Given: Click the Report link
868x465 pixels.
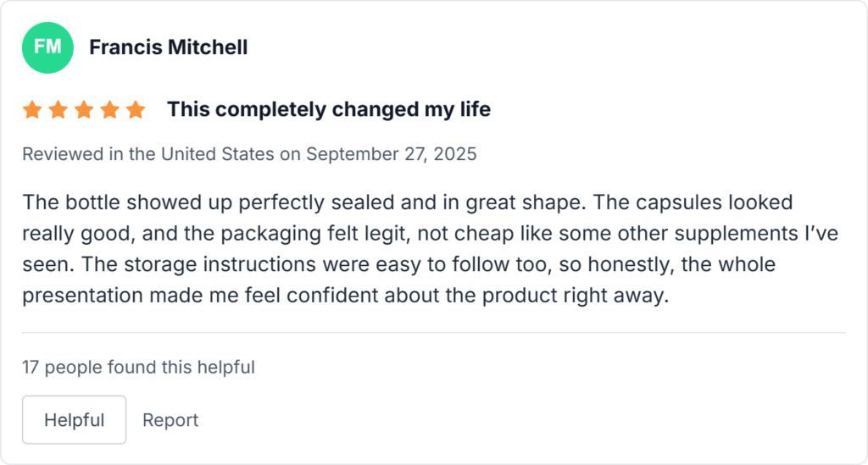Looking at the screenshot, I should pyautogui.click(x=170, y=420).
